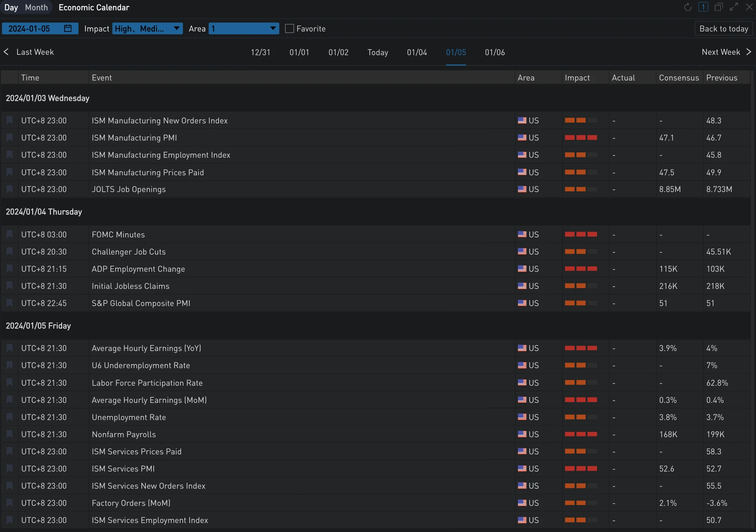Switch to the Month view tab
This screenshot has width=756, height=532.
click(x=36, y=7)
